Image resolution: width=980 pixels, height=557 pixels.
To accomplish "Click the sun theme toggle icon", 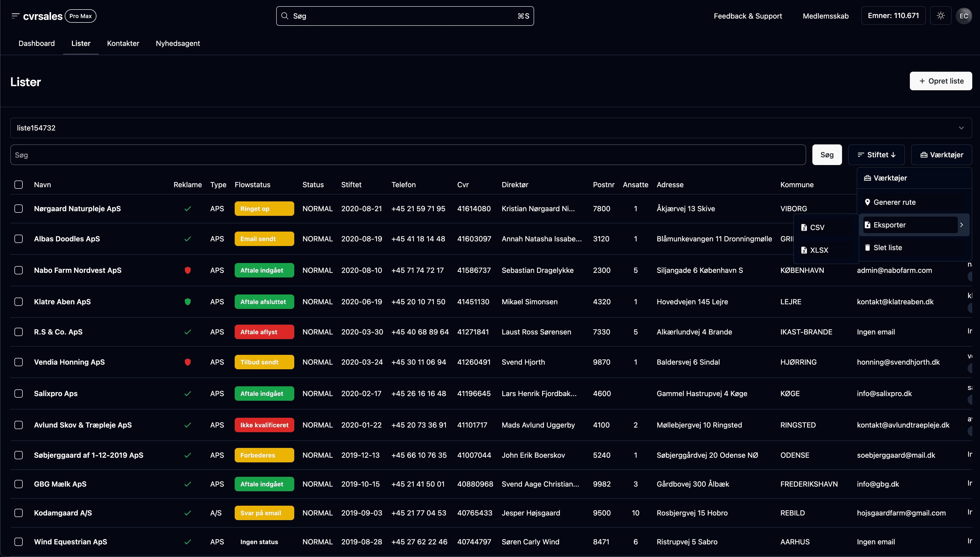I will click(941, 16).
